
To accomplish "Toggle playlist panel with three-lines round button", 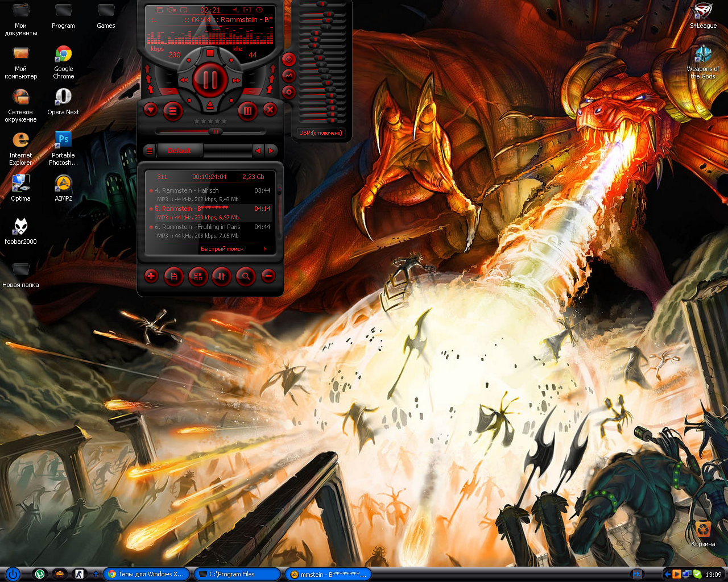I will (x=173, y=111).
